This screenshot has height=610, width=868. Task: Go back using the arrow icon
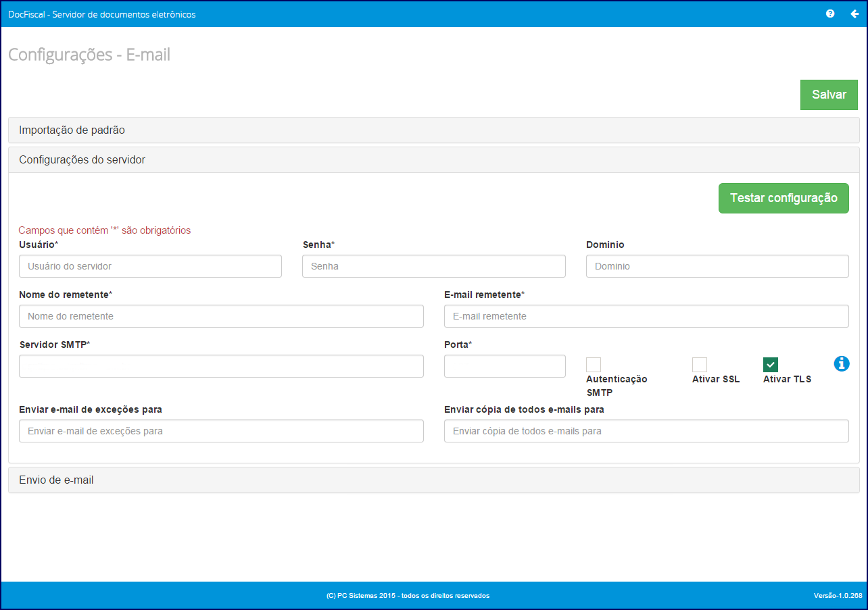[854, 14]
